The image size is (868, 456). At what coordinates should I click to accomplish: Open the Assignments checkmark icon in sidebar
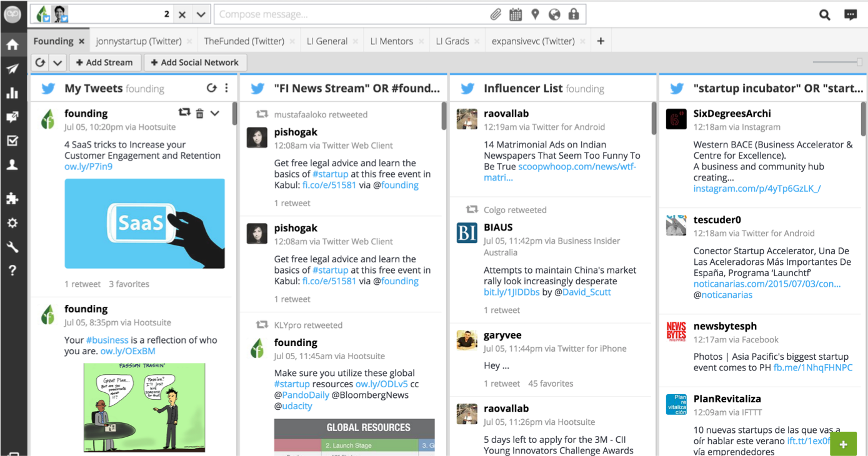tap(12, 141)
